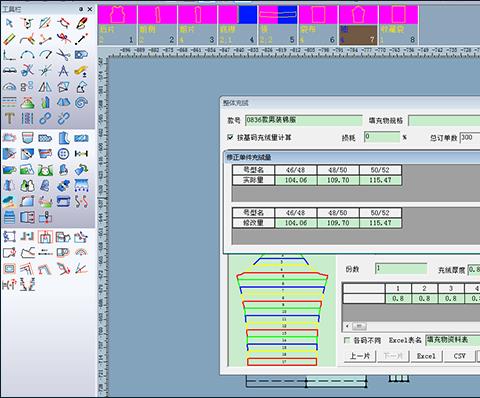
Task: Pick the blue boot-shaped tool
Action: (63, 138)
